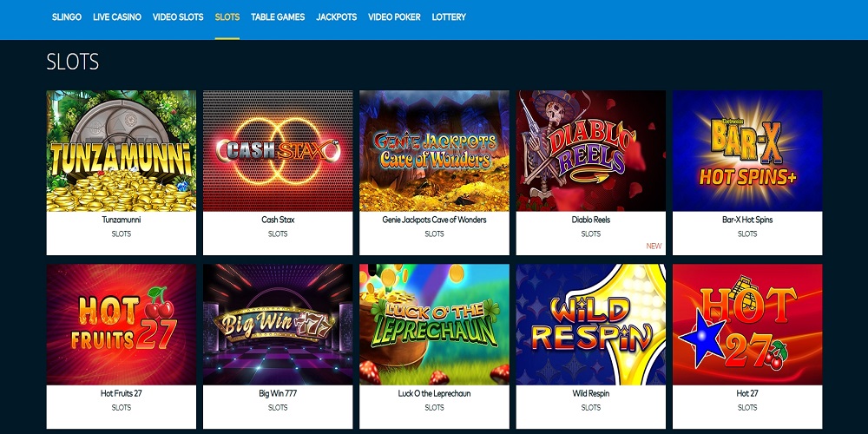Click the Diablo Reels title link
The width and height of the screenshot is (868, 434).
pyautogui.click(x=590, y=220)
